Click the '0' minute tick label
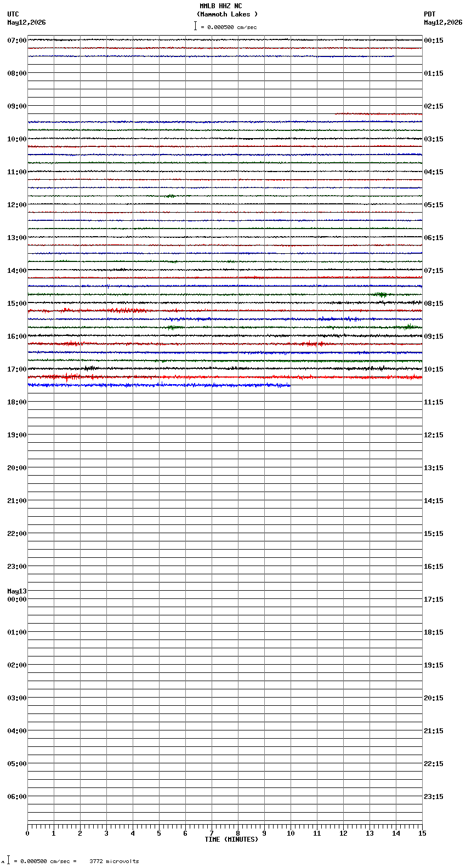 click(x=27, y=833)
